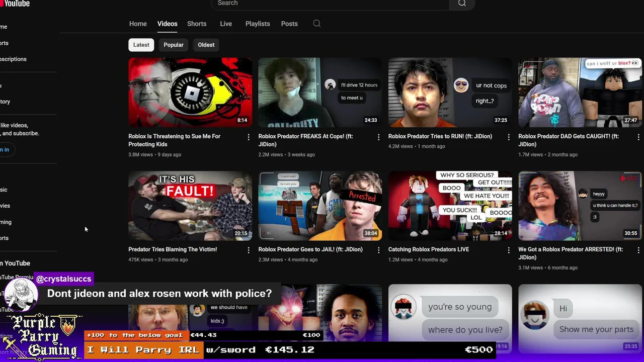Open options menu for Roblox Predator DAD Gets CAUGHT video

point(638,137)
